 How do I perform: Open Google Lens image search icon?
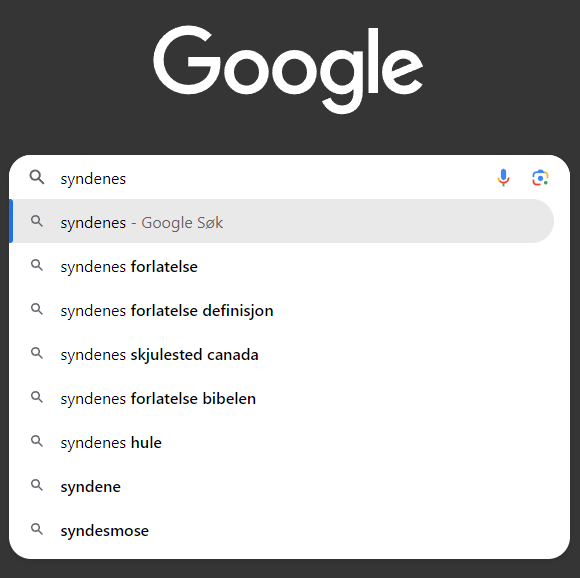tap(540, 178)
